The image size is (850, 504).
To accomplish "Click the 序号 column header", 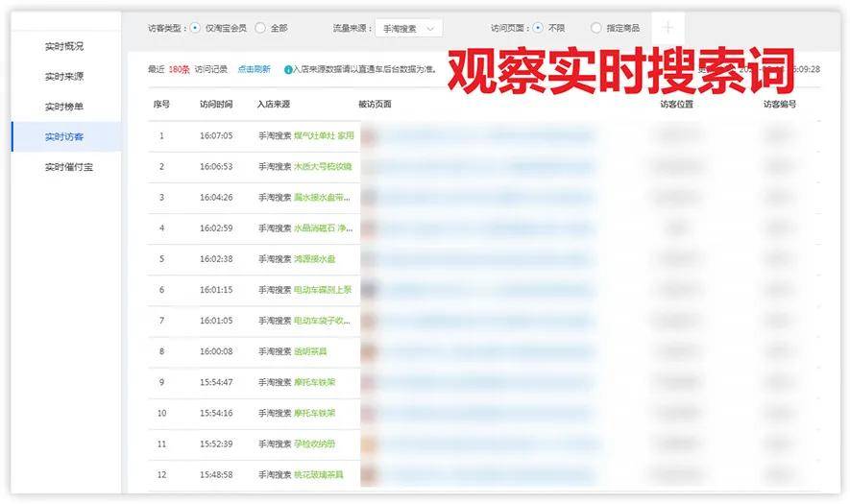I will (161, 104).
